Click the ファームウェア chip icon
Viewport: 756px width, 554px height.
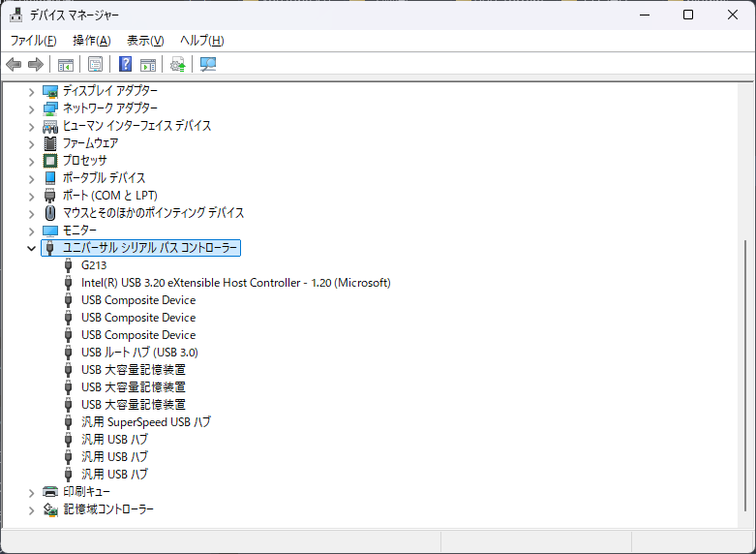pos(50,143)
